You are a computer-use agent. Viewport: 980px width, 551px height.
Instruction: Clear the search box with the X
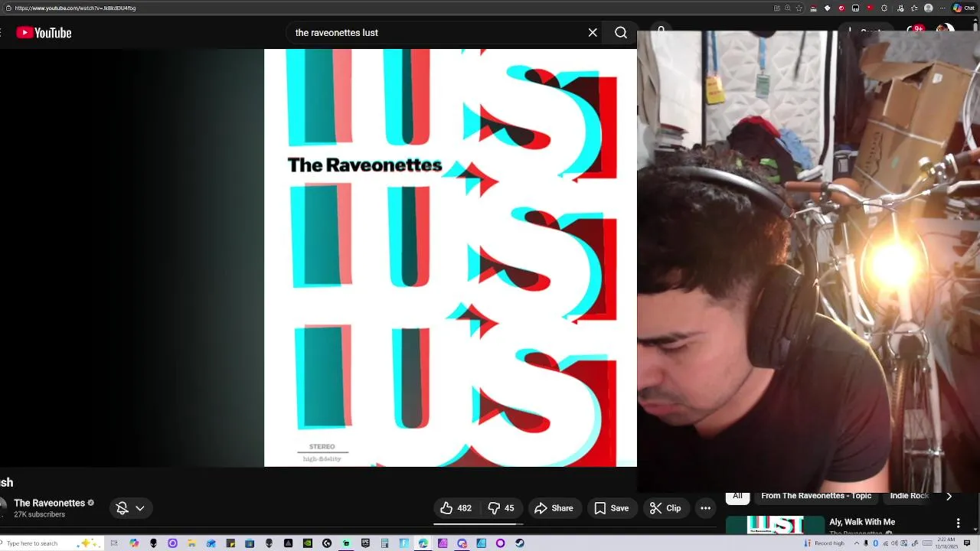tap(593, 33)
